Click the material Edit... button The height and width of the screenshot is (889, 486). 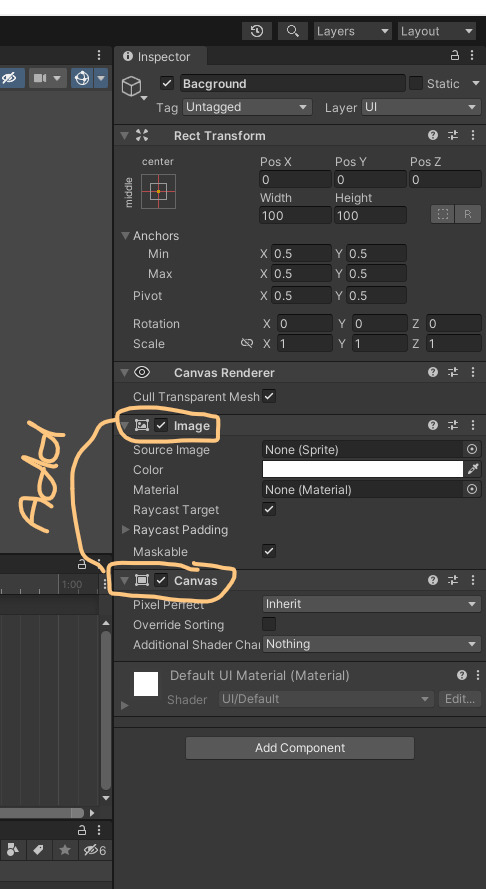click(x=460, y=699)
